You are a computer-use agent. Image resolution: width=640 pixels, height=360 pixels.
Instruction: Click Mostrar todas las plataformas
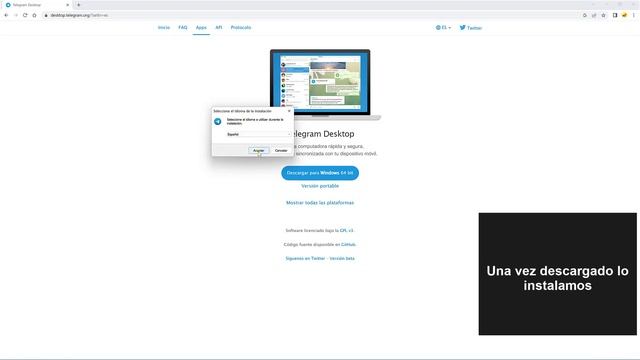tap(320, 202)
